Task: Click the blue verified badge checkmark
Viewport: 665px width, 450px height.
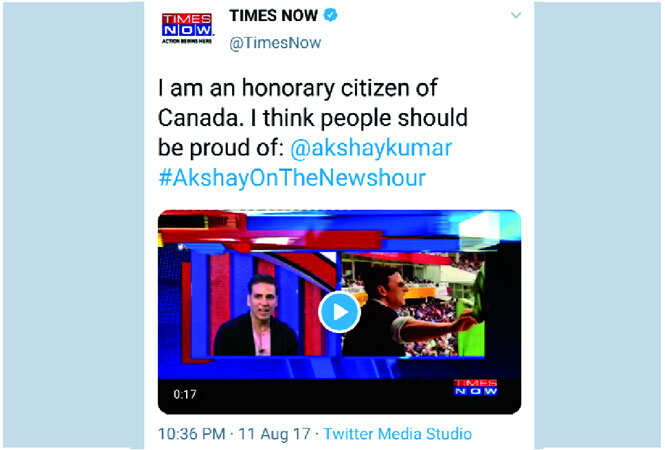Action: (x=330, y=15)
